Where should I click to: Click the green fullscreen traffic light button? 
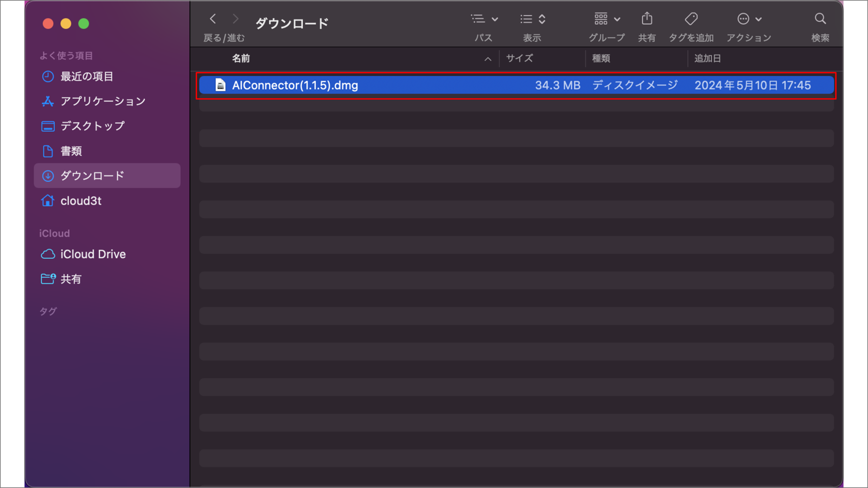(84, 23)
